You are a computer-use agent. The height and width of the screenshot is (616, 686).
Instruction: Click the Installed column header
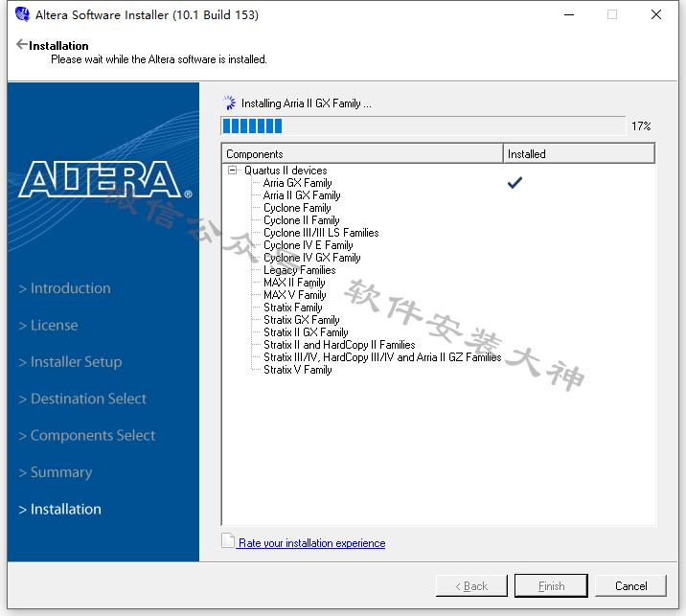[579, 154]
